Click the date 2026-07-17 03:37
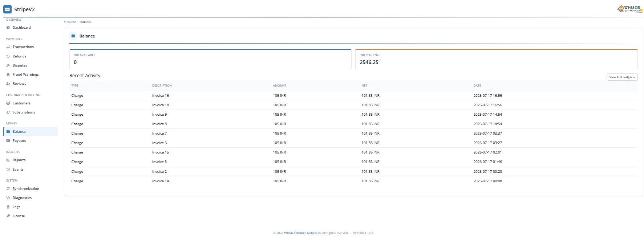Image resolution: width=644 pixels, height=239 pixels. (x=487, y=134)
